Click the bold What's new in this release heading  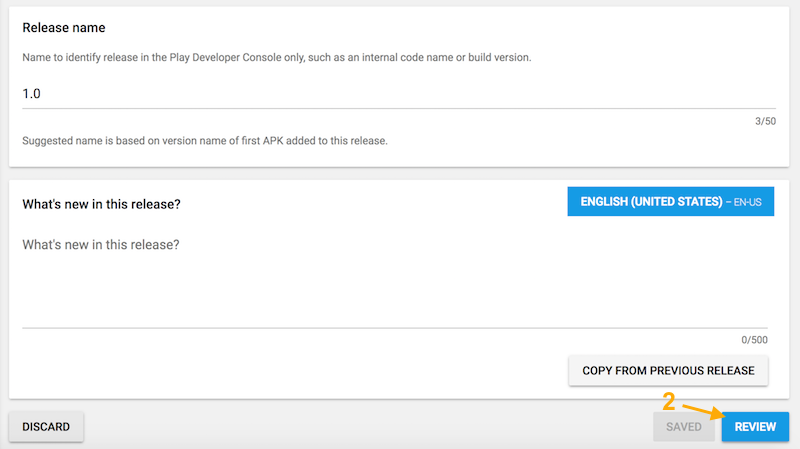pyautogui.click(x=102, y=204)
